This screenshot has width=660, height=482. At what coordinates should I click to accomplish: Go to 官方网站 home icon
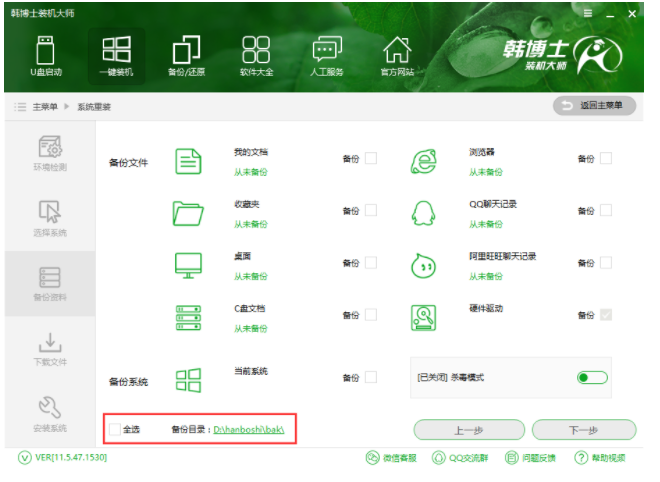click(397, 55)
